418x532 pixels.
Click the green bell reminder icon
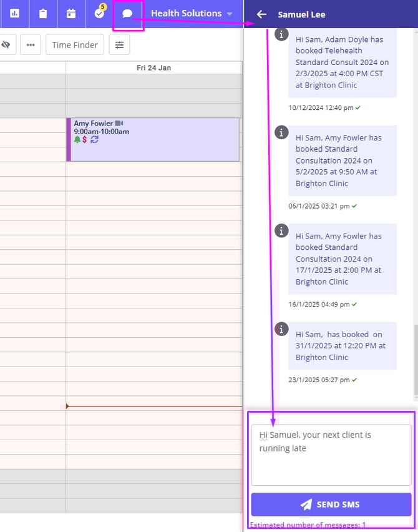click(77, 140)
